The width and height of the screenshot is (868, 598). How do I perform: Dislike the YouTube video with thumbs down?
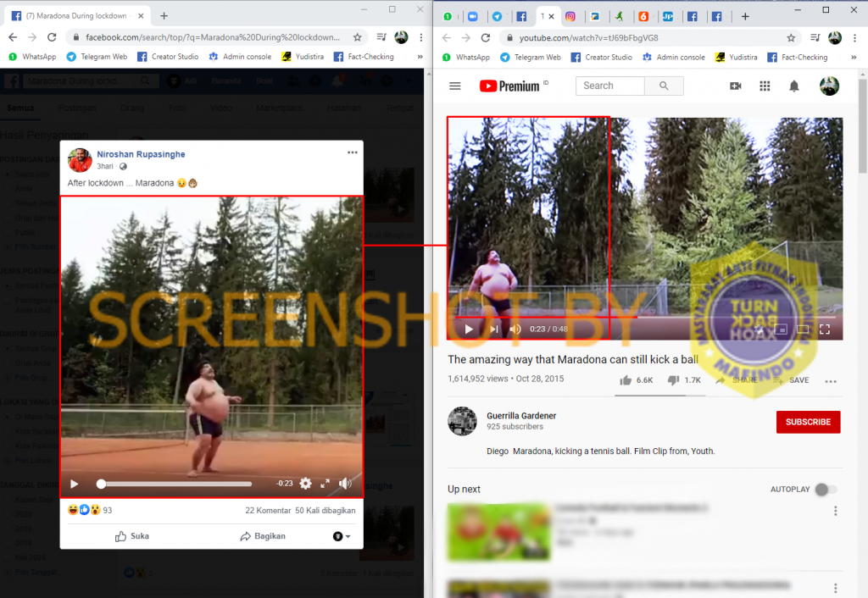click(x=674, y=380)
